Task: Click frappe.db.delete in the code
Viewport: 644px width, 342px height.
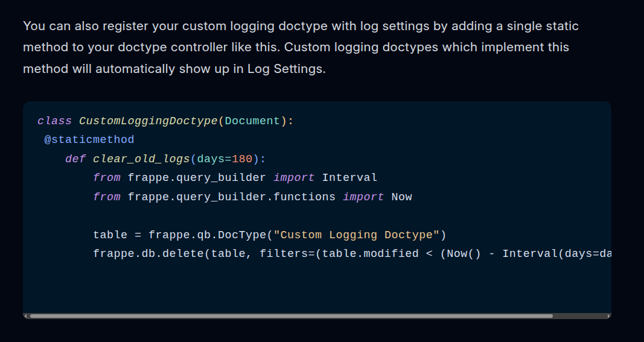Action: click(x=148, y=253)
